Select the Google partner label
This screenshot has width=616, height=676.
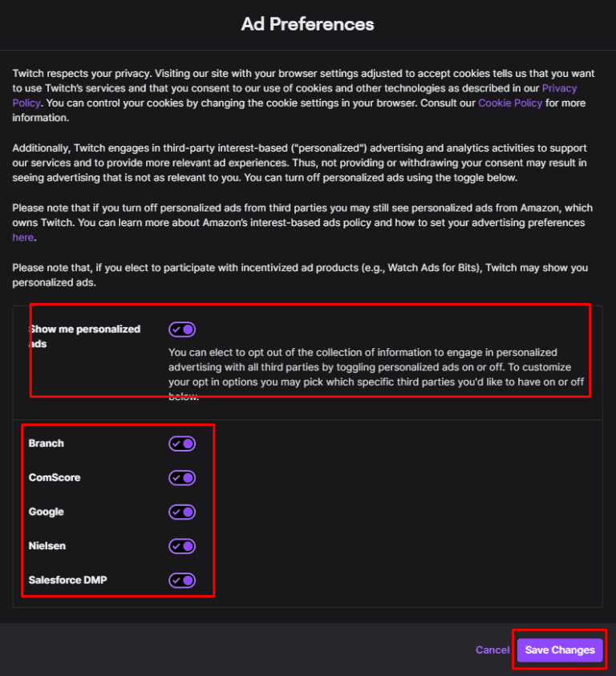point(46,512)
